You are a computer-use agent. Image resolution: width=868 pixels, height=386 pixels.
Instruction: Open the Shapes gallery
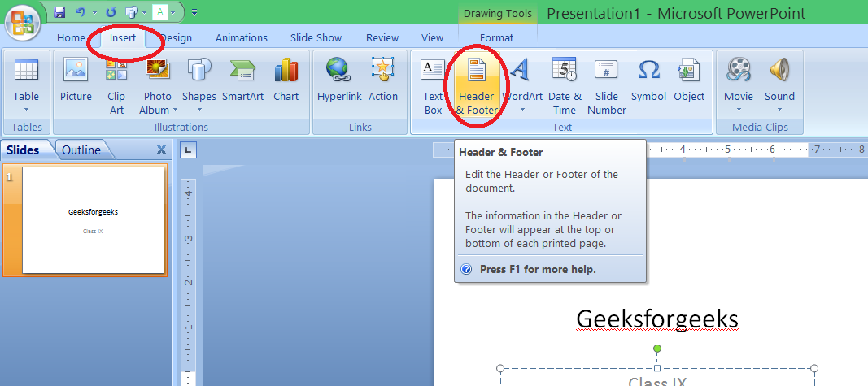pos(198,85)
